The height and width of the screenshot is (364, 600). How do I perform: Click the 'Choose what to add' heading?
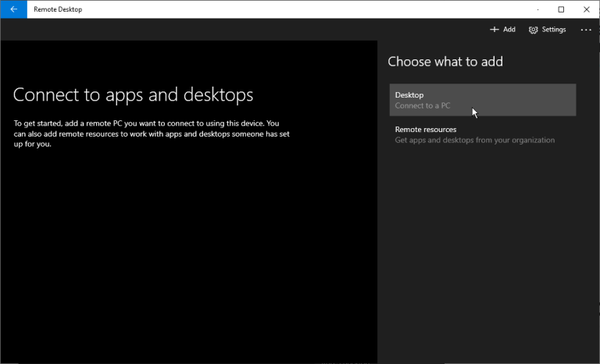click(x=445, y=62)
